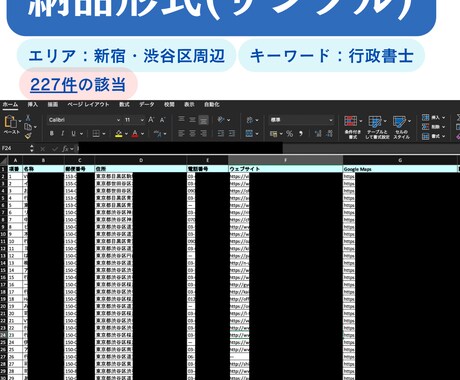Increase decimal places
Viewport: 460px width, 380px height.
pos(318,134)
